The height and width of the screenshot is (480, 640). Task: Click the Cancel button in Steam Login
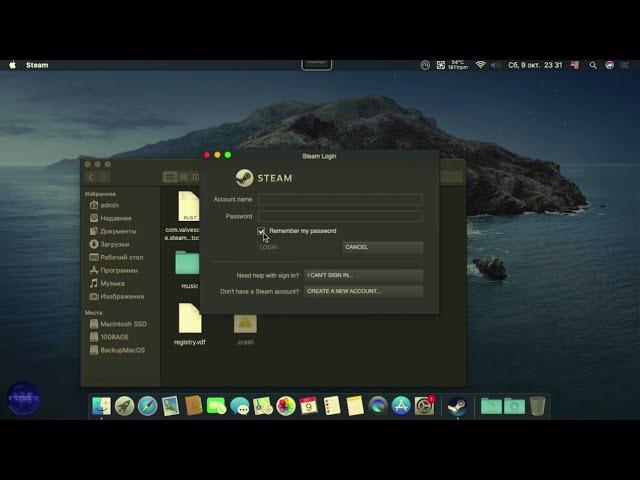382,247
